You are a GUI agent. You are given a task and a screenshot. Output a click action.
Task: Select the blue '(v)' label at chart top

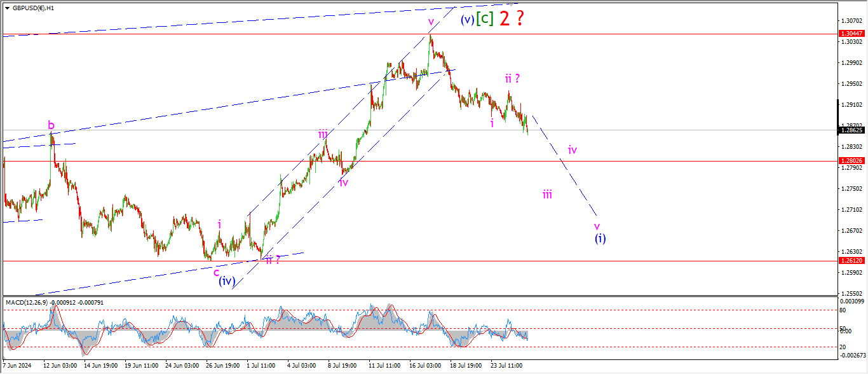click(467, 20)
